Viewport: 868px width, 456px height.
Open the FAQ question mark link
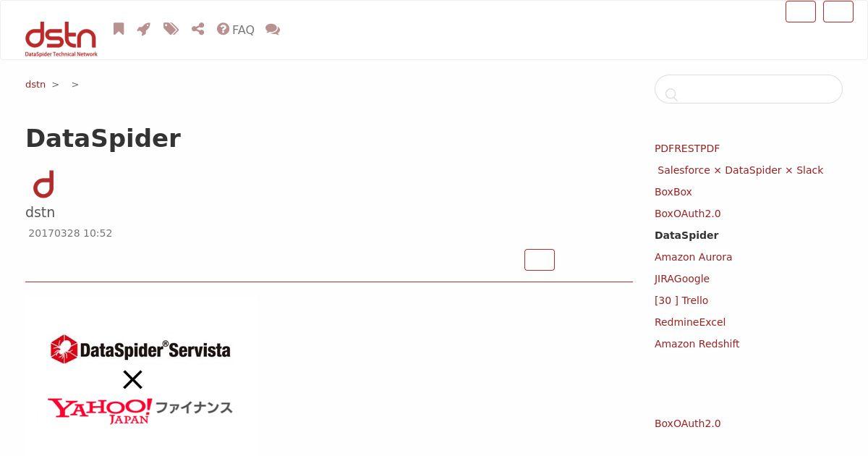[236, 30]
